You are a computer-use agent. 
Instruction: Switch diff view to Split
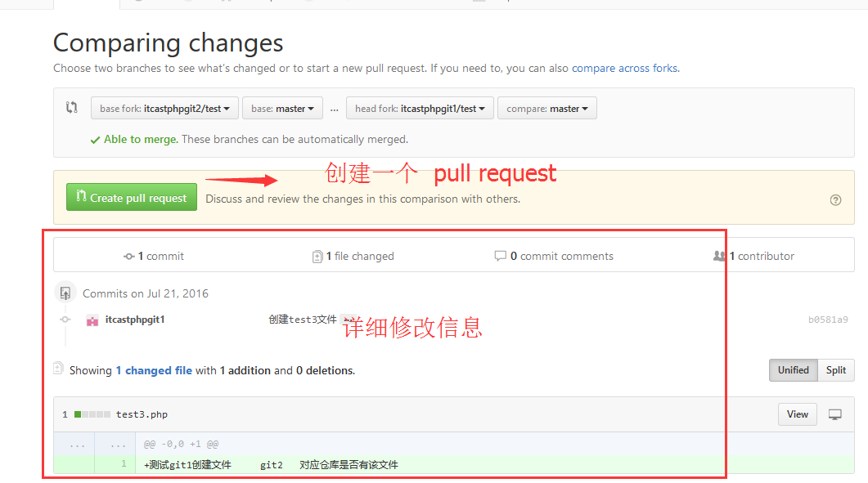pos(836,370)
